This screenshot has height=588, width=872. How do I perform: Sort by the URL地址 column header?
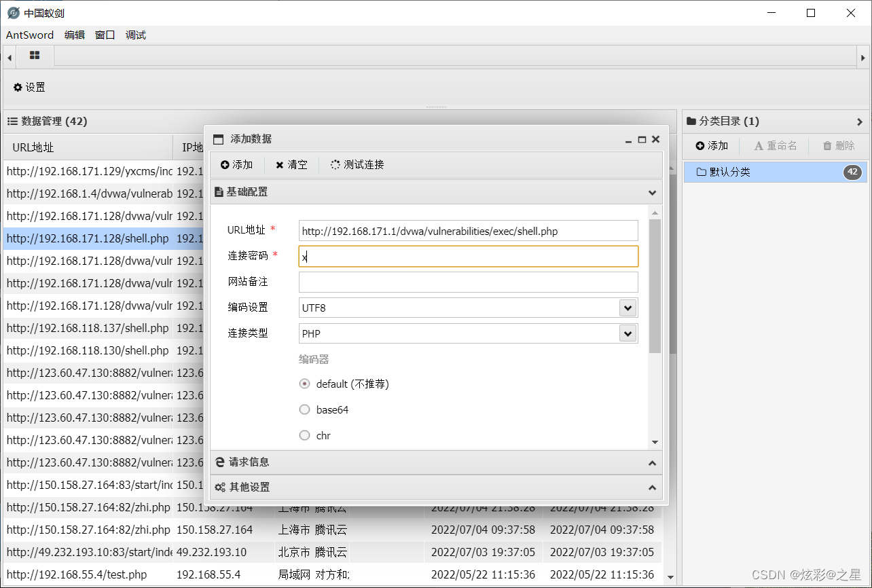pyautogui.click(x=88, y=147)
